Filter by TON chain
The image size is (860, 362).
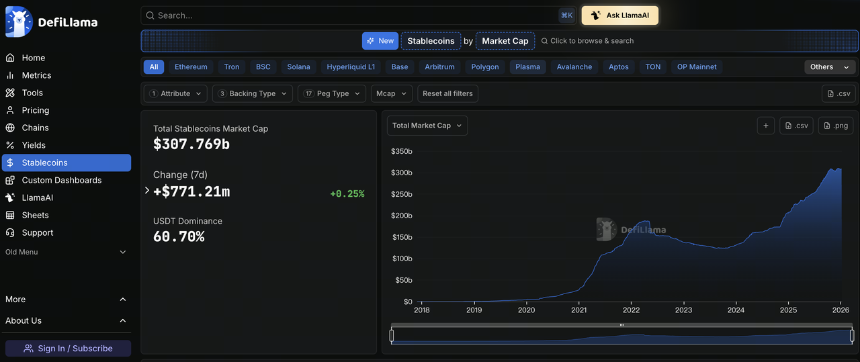click(653, 67)
